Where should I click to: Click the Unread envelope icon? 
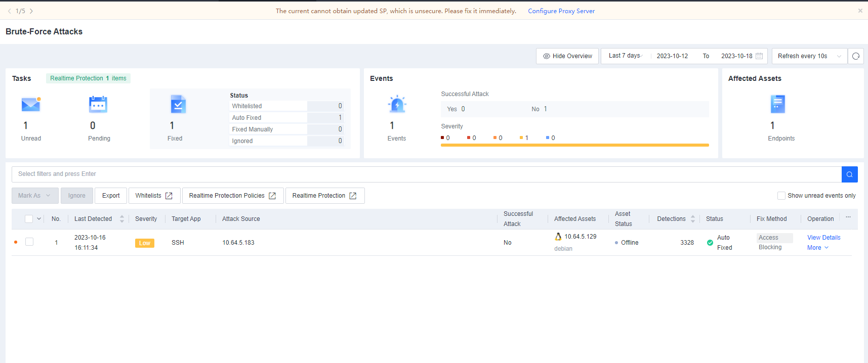(x=31, y=105)
